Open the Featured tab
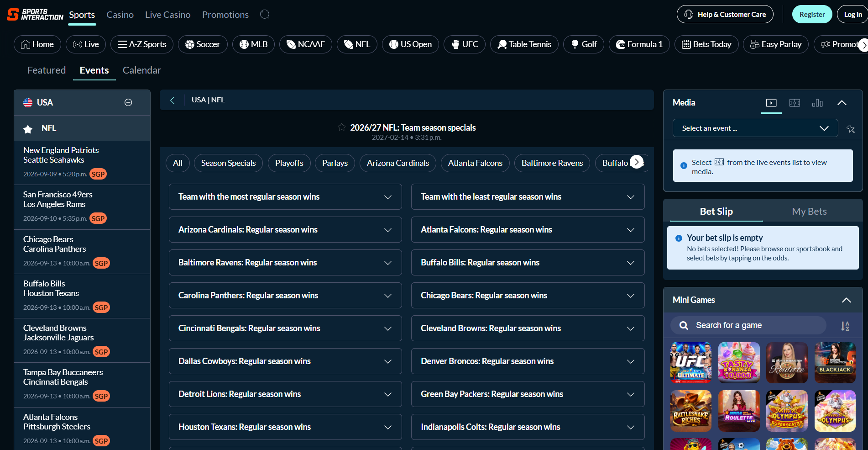 pyautogui.click(x=47, y=70)
